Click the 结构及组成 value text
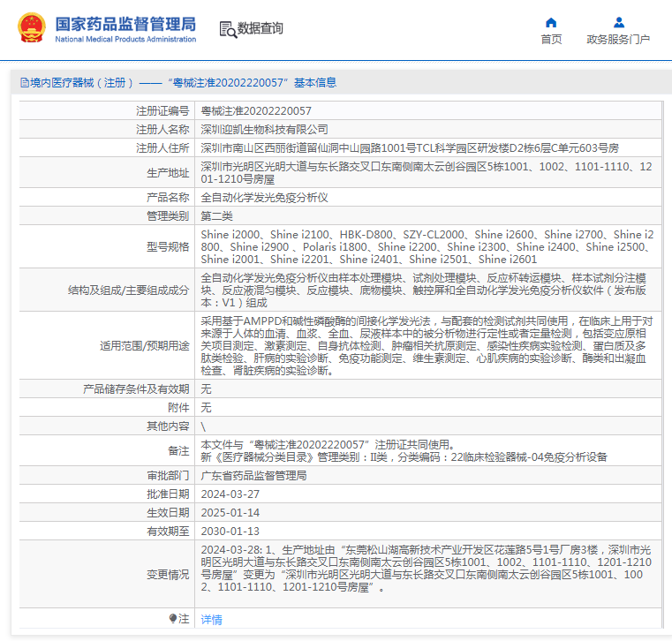The image size is (672, 641). click(424, 290)
